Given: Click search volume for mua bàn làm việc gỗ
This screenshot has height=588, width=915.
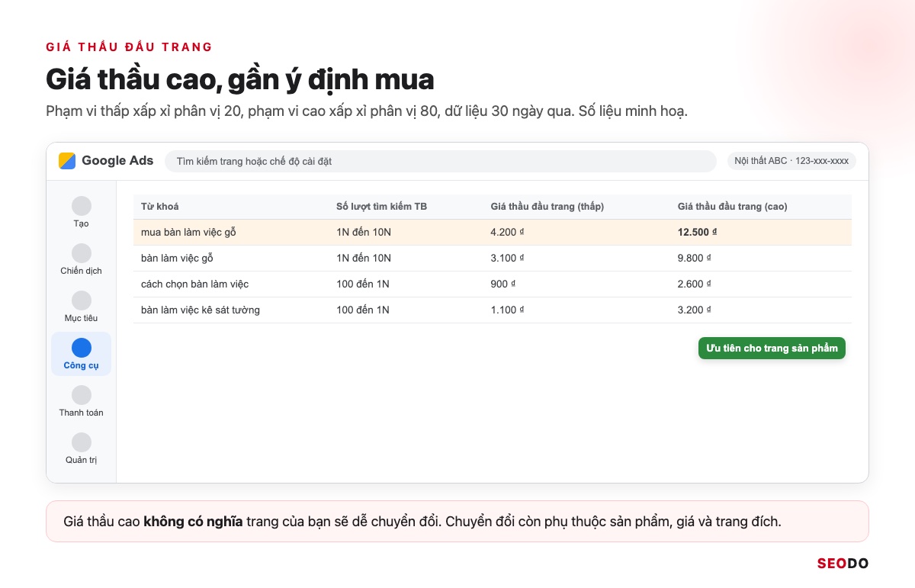Looking at the screenshot, I should point(364,232).
